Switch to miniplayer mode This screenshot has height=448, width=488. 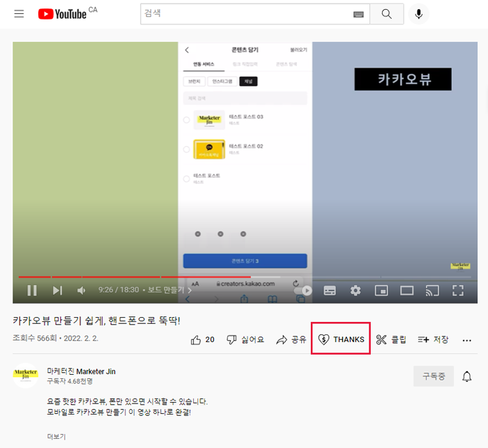coord(381,291)
